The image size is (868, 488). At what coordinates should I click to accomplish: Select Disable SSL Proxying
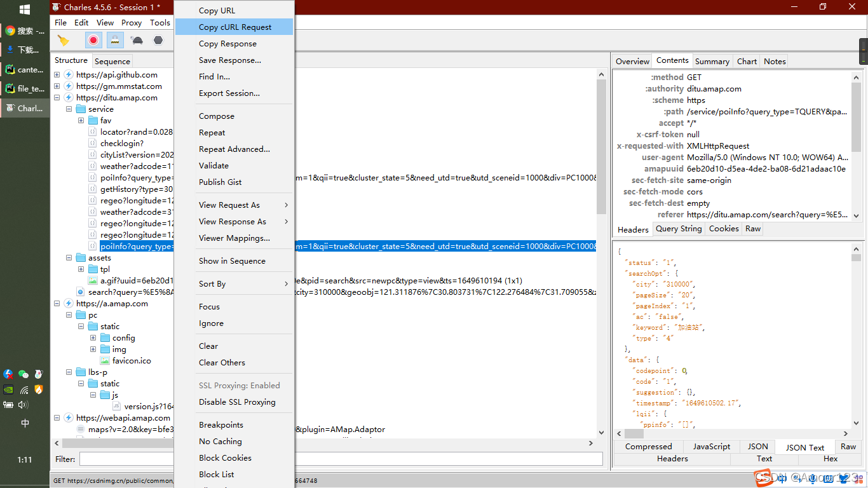point(234,402)
